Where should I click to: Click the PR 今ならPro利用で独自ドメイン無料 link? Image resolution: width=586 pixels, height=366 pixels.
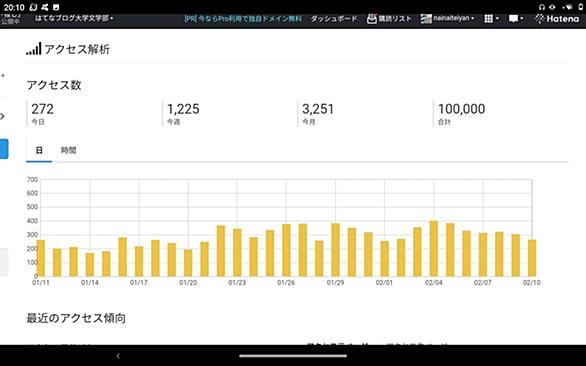click(x=243, y=19)
